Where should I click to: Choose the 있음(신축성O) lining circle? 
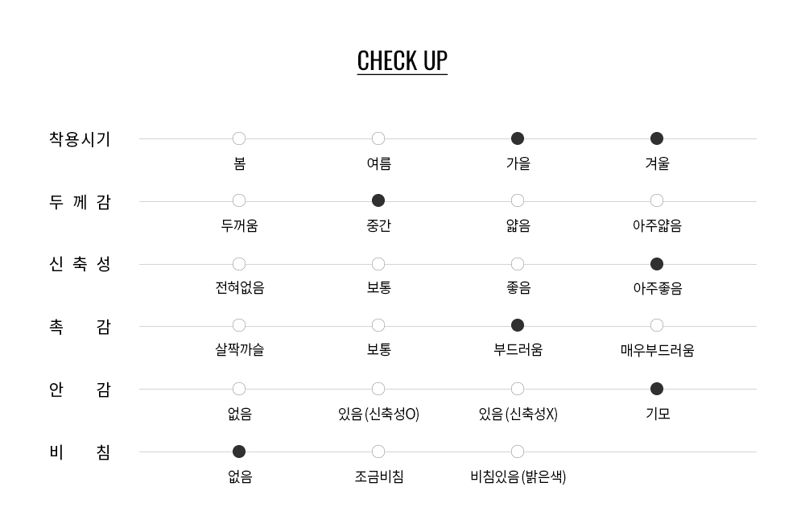click(x=378, y=389)
